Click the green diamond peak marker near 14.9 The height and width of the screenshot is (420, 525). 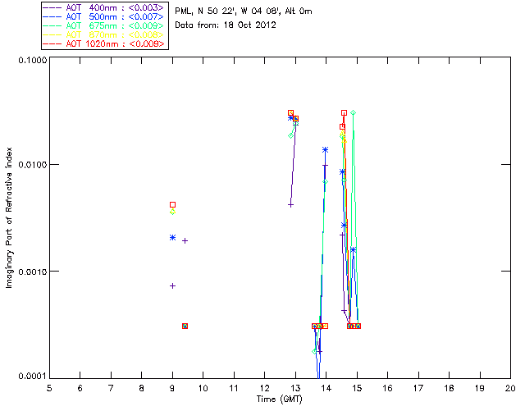click(353, 113)
